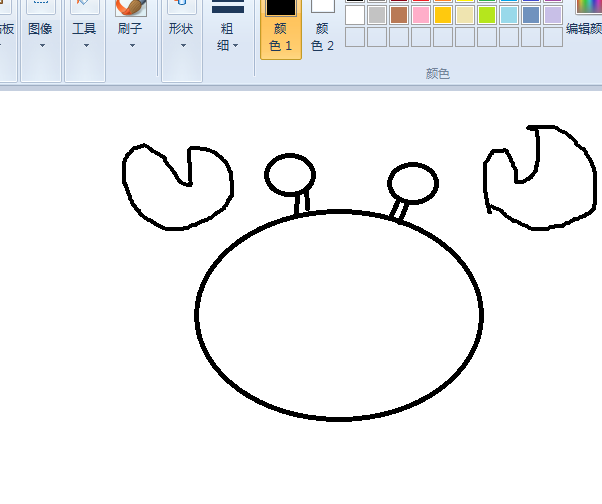Pick the lime green palette swatch

487,15
